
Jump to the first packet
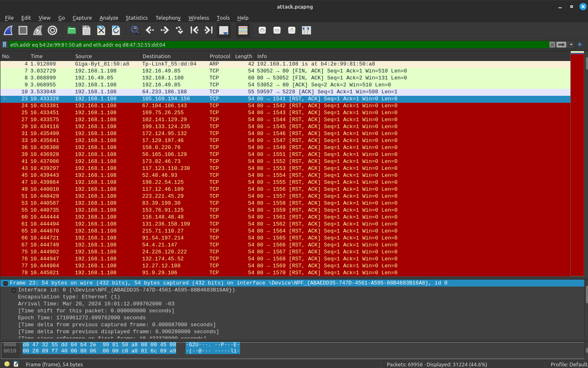point(194,30)
